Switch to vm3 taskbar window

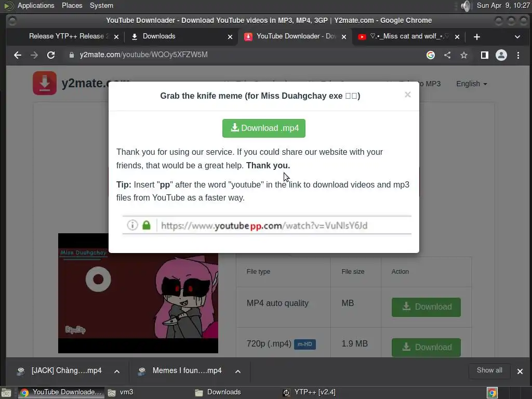148,392
